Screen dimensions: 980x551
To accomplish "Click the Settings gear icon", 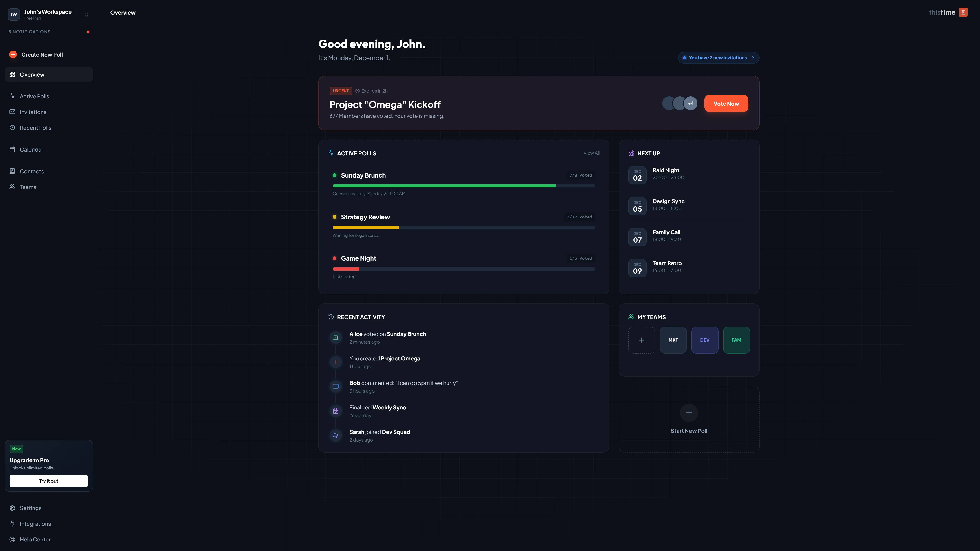I will pos(12,508).
